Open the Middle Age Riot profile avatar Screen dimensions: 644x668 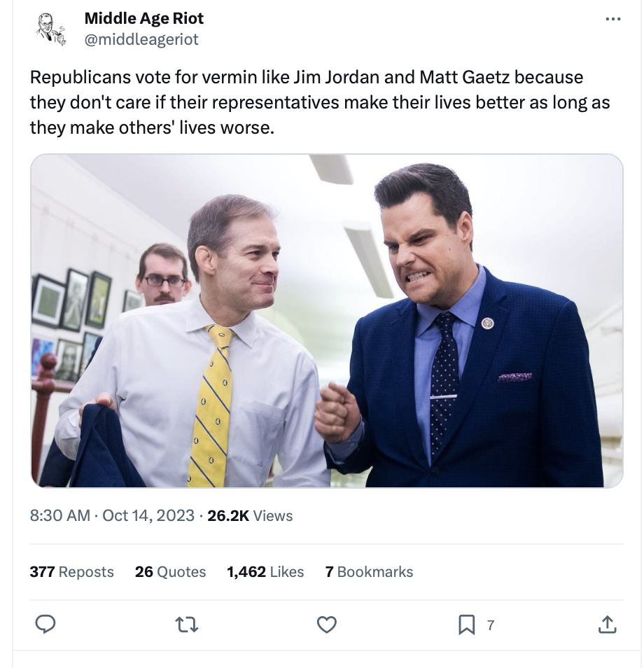[50, 30]
